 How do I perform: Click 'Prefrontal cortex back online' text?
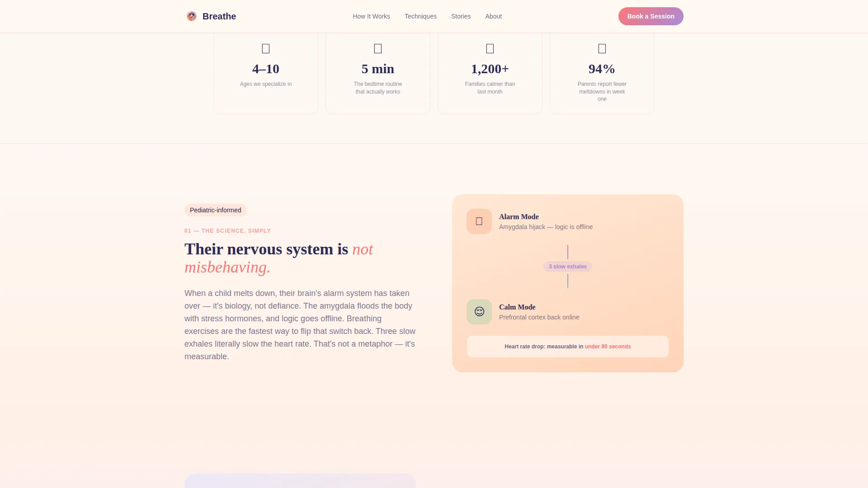click(x=539, y=317)
